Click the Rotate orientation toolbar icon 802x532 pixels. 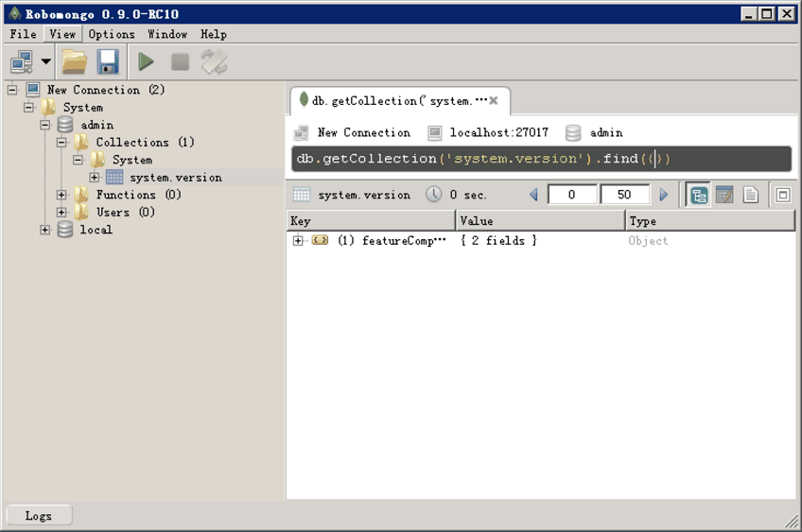[x=214, y=61]
